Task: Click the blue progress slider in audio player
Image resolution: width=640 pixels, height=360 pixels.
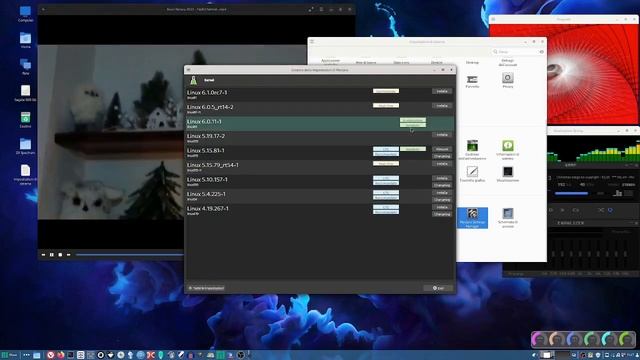Action: (x=571, y=193)
